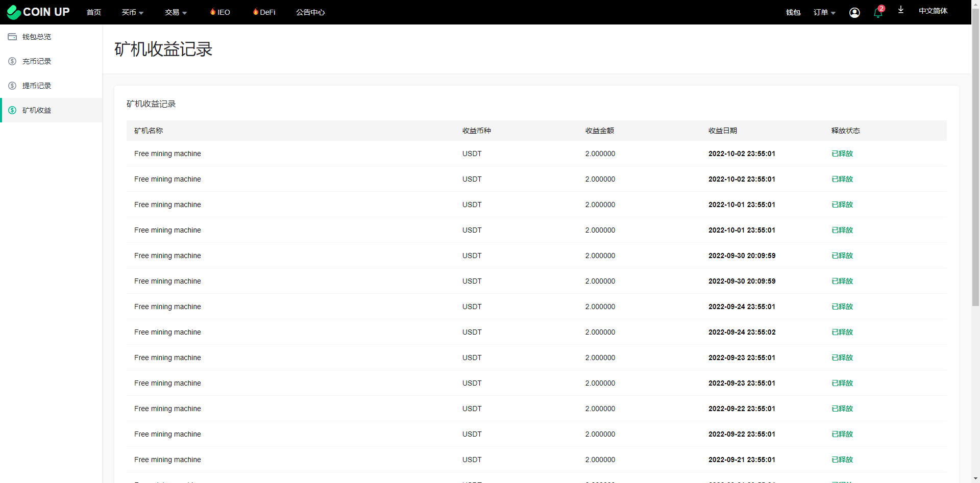Viewport: 980px width, 483px height.
Task: Open the user account profile icon
Action: 854,12
